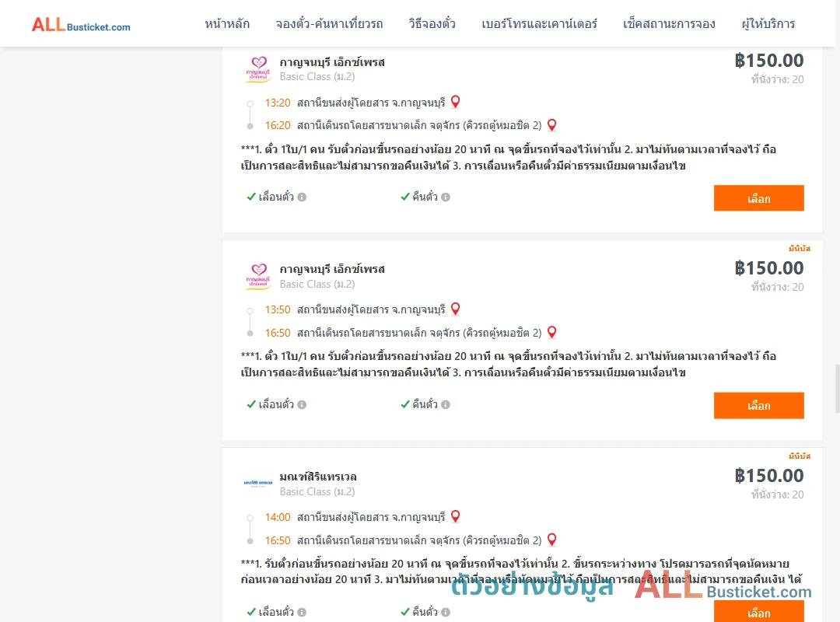Open the หน้าหลัก menu item
Viewport: 840px width, 622px height.
click(x=227, y=24)
